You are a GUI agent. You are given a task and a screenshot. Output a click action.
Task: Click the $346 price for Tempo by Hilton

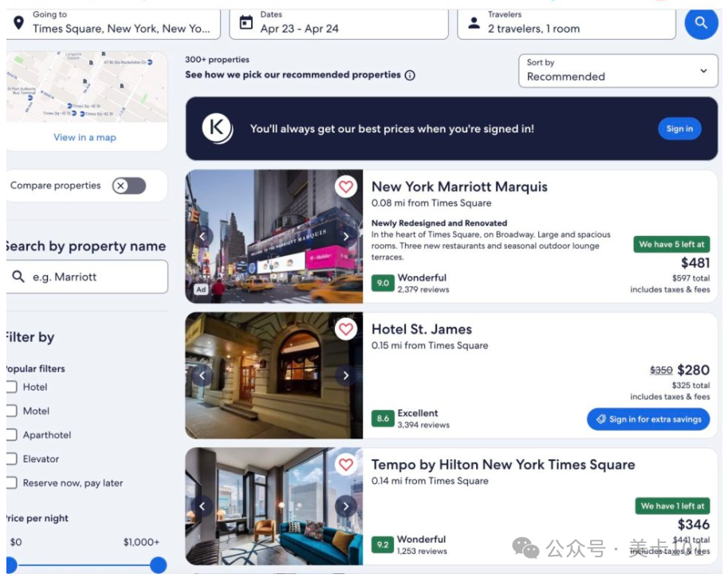pyautogui.click(x=693, y=524)
